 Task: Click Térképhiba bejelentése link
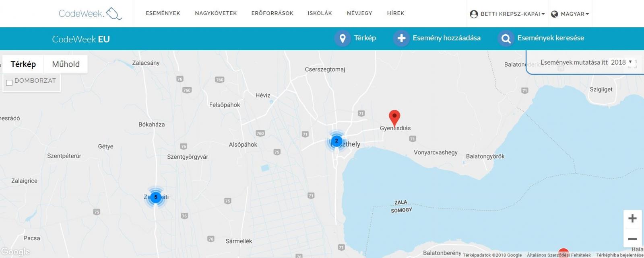click(620, 255)
